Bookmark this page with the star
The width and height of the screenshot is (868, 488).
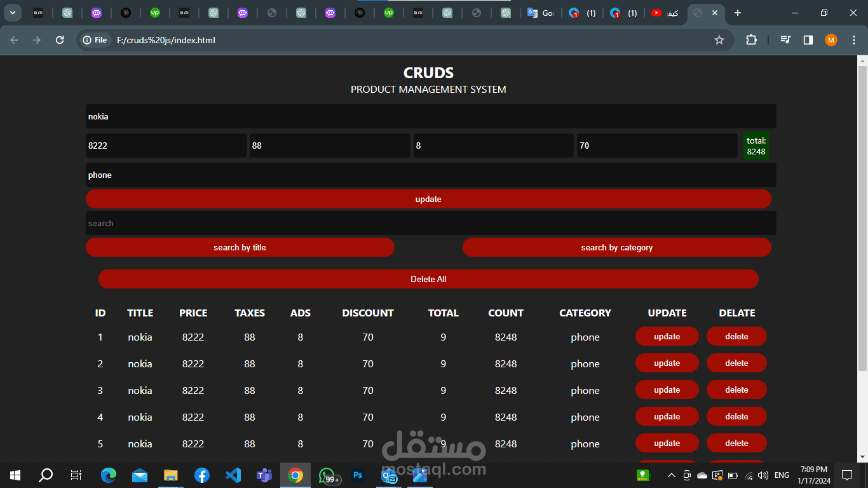[x=719, y=40]
